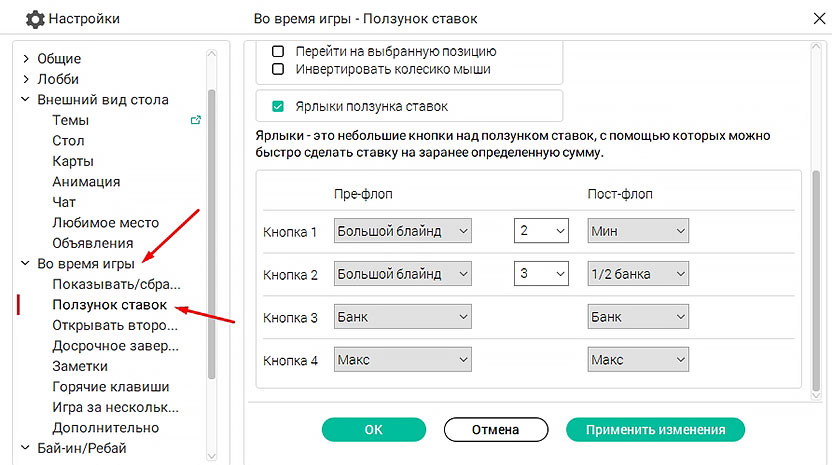Open Кнопка 1 post-flop Мин dropdown

(638, 231)
